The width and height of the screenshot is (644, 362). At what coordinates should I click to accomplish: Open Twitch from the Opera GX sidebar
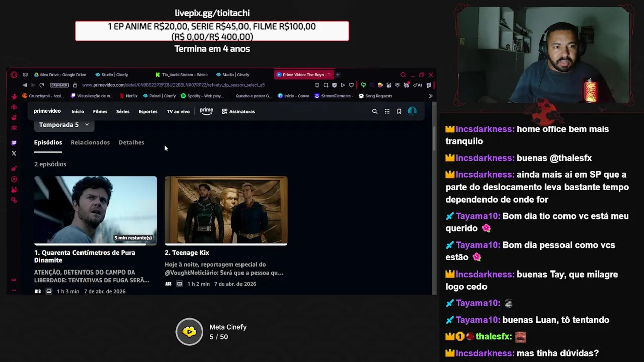[14, 143]
